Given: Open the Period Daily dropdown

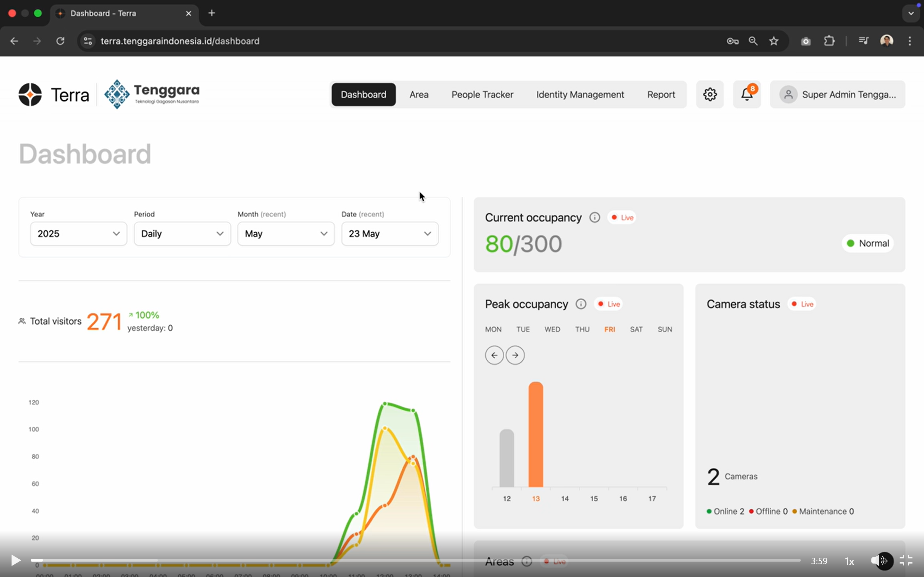Looking at the screenshot, I should tap(182, 234).
